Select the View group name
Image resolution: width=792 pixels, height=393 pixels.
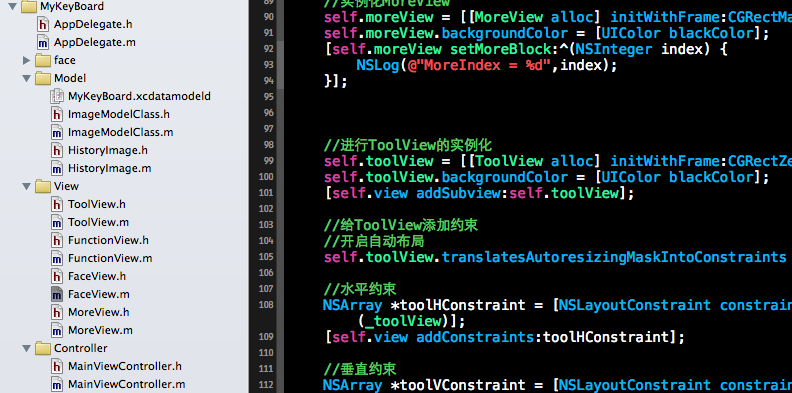point(66,186)
